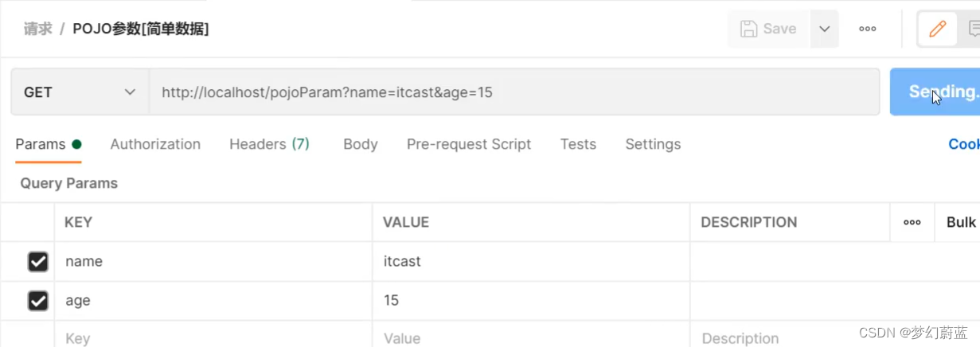The image size is (980, 347).
Task: Click the comment icon at top right
Action: (x=973, y=29)
